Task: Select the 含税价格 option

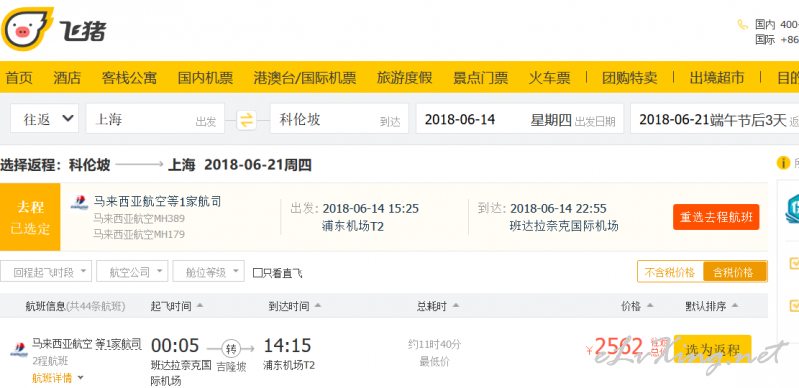Action: coord(734,272)
